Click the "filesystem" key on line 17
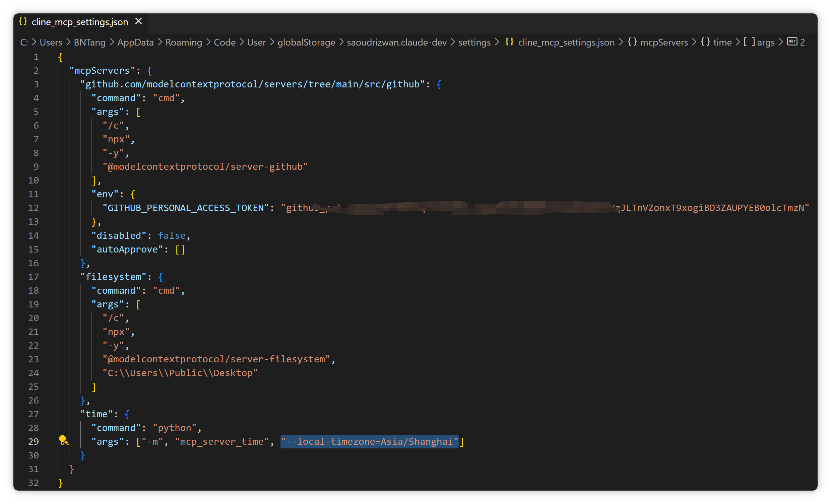Image resolution: width=831 pixels, height=504 pixels. click(x=113, y=277)
